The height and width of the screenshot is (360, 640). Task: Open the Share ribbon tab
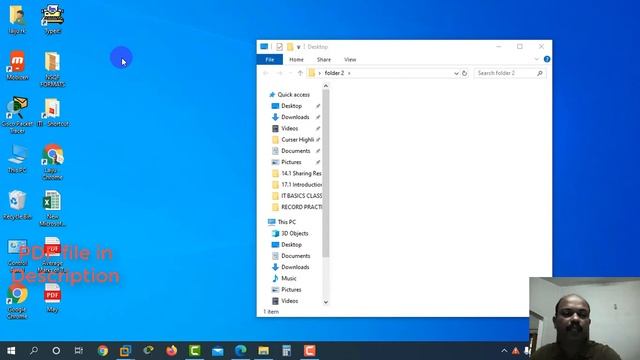(x=324, y=60)
